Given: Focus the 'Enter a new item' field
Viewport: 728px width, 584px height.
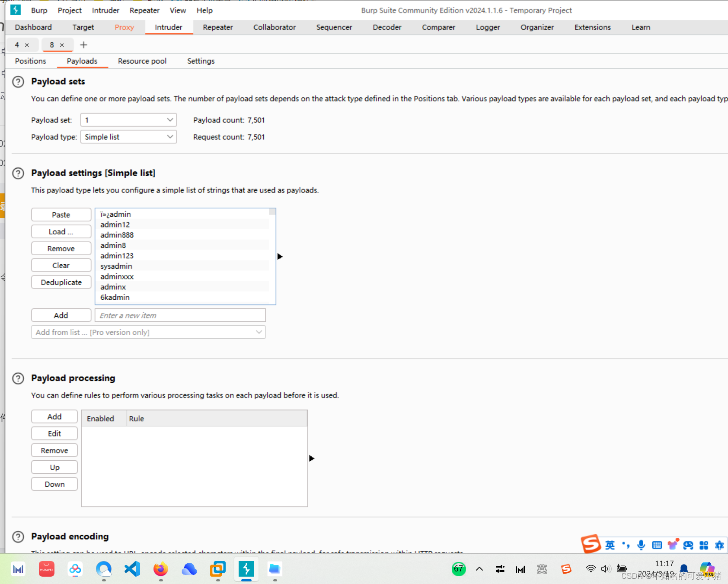Looking at the screenshot, I should tap(180, 315).
